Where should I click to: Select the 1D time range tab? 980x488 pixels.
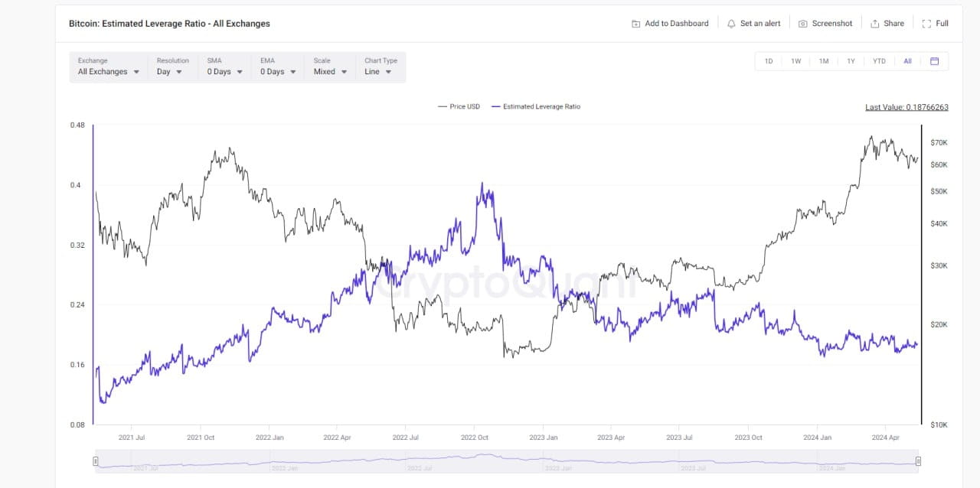(x=769, y=61)
